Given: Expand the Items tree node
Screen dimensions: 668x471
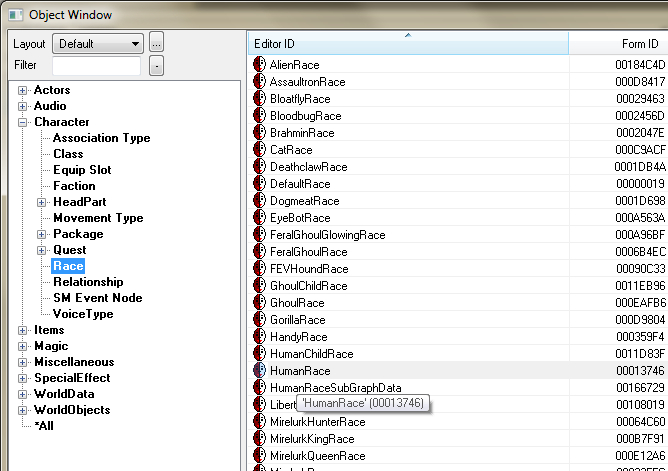Looking at the screenshot, I should (23, 330).
